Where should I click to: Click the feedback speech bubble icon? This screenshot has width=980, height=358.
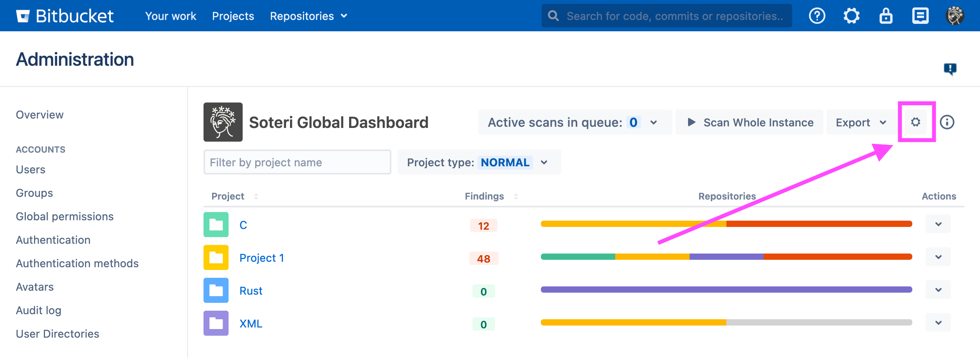pyautogui.click(x=950, y=69)
